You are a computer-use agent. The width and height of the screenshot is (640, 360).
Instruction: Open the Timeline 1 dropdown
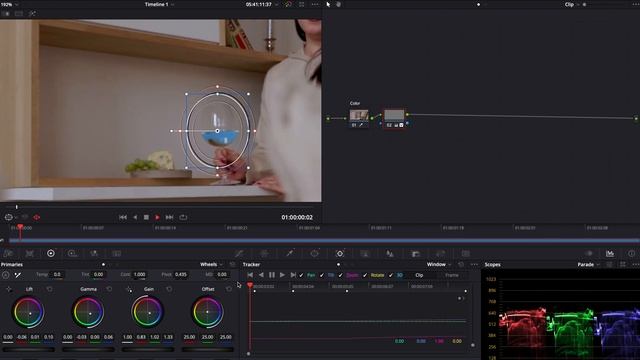coord(159,4)
